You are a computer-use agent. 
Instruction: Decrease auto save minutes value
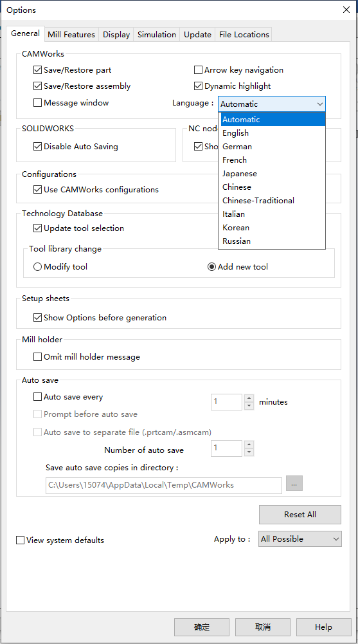[x=249, y=406]
